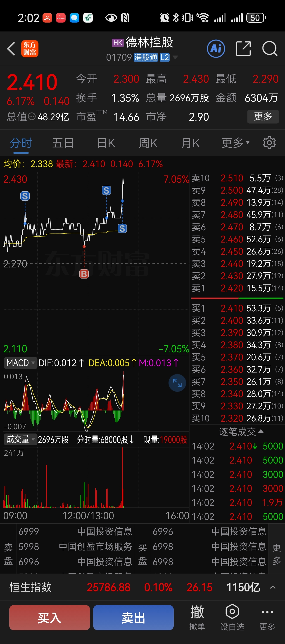Expand the 恒生指数 index bar chevron
Screen dimensions: 285x644
273,587
